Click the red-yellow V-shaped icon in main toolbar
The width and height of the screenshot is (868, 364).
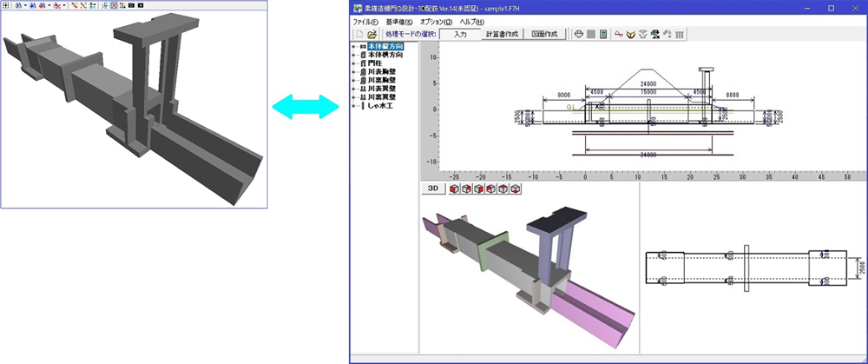tap(630, 35)
